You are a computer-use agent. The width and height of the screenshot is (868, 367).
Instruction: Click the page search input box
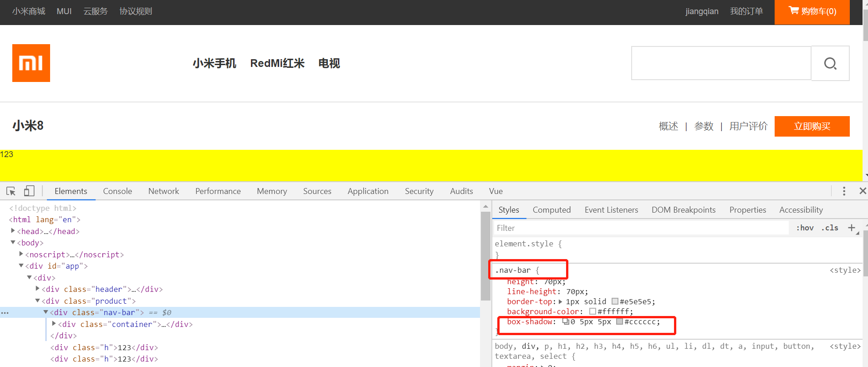click(x=721, y=63)
